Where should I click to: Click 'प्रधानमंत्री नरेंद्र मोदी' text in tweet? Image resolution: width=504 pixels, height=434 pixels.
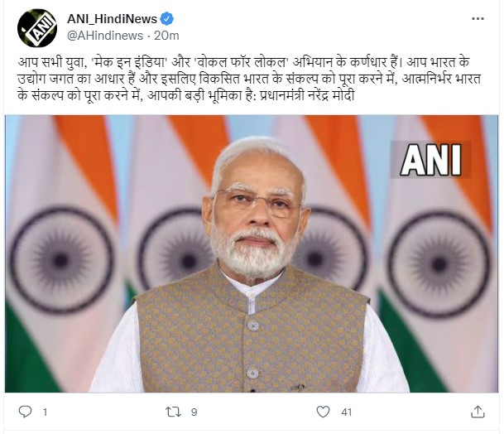click(x=307, y=96)
